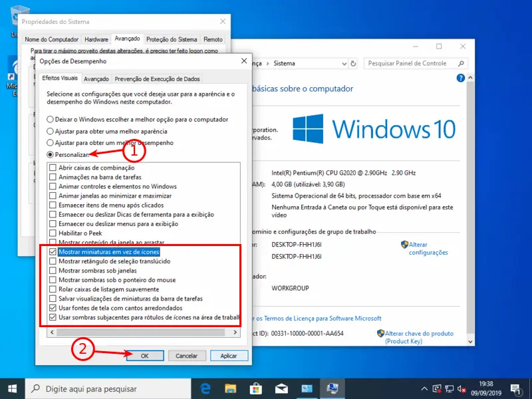Click the Sistema breadcrumb in address bar
The image size is (532, 399).
tap(284, 63)
